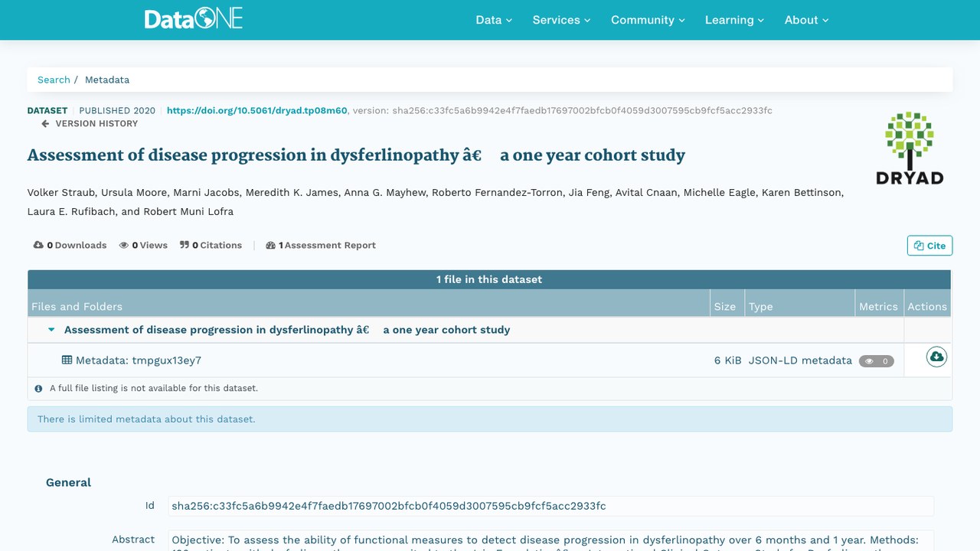
Task: Click Version History back arrow link
Action: coord(90,124)
